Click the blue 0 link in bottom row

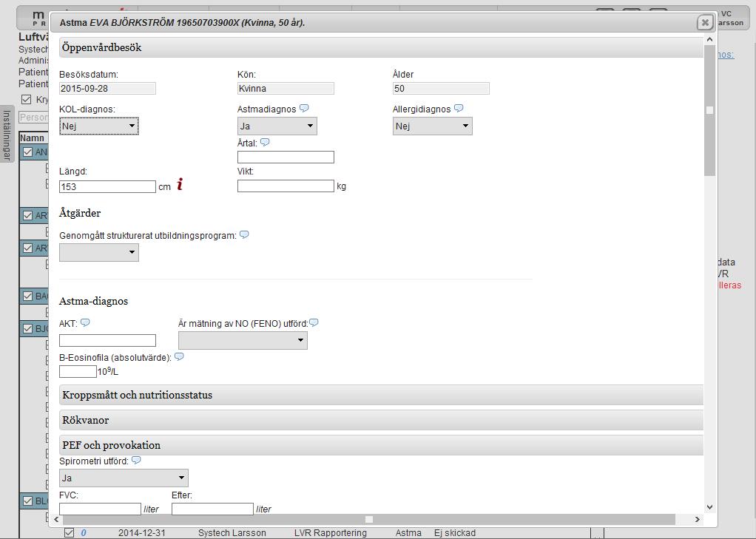click(84, 533)
